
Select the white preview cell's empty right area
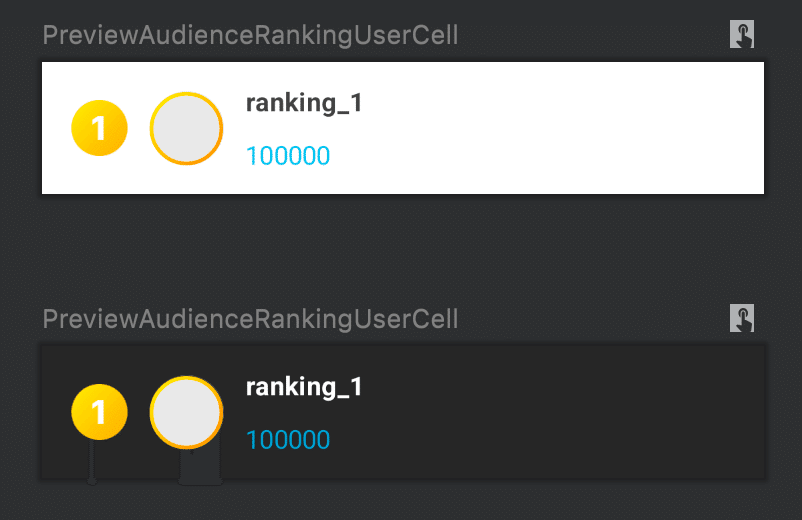tap(563, 128)
